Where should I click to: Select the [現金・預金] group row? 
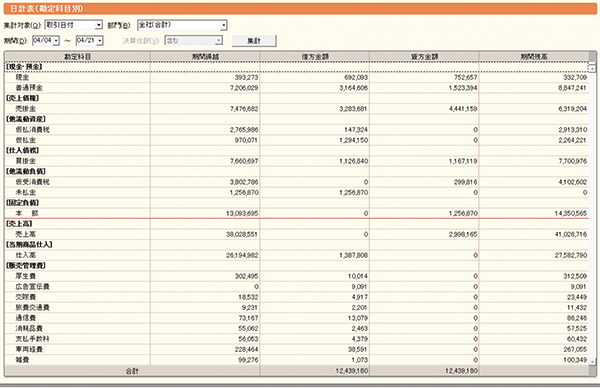pos(296,67)
